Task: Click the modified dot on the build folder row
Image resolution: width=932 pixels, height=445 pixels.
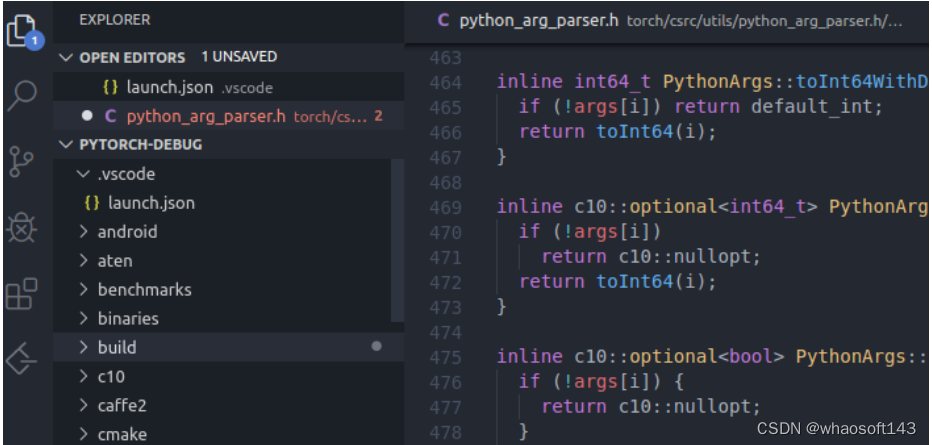Action: pos(376,346)
